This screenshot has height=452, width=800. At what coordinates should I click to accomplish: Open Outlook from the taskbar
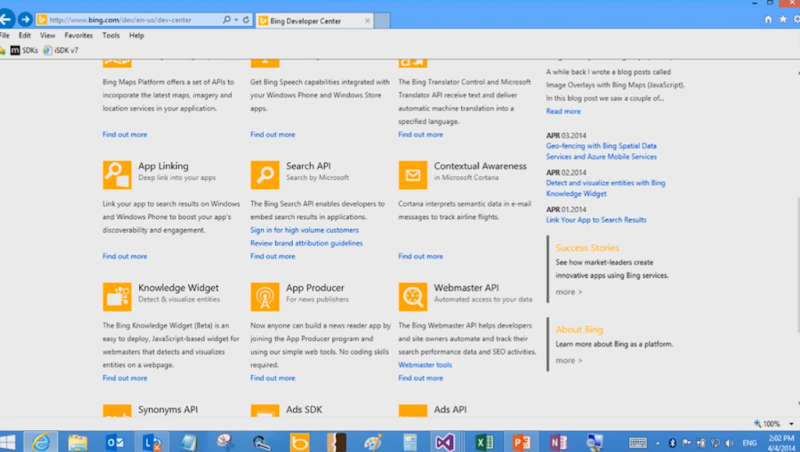point(114,442)
